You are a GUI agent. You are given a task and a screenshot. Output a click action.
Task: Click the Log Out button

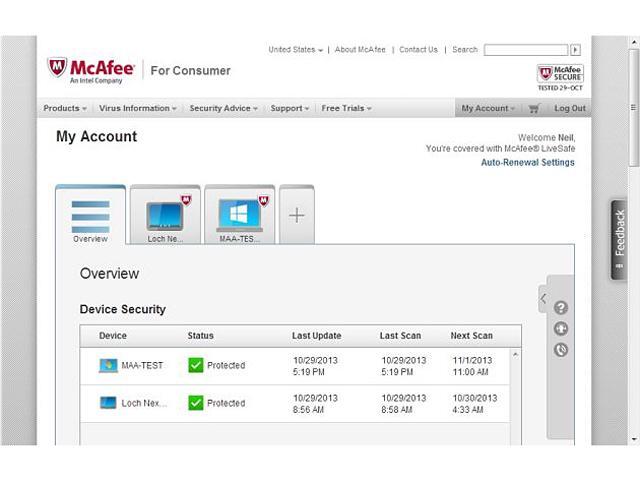570,108
